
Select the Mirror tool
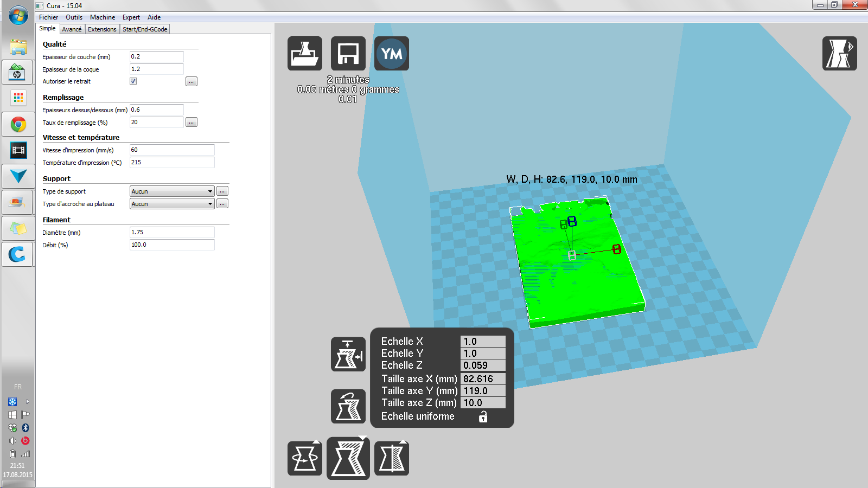click(x=392, y=458)
